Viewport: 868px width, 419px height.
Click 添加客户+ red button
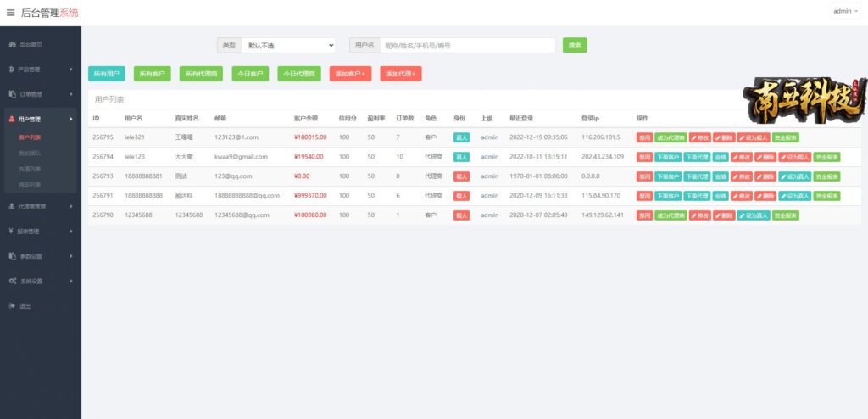click(x=350, y=74)
